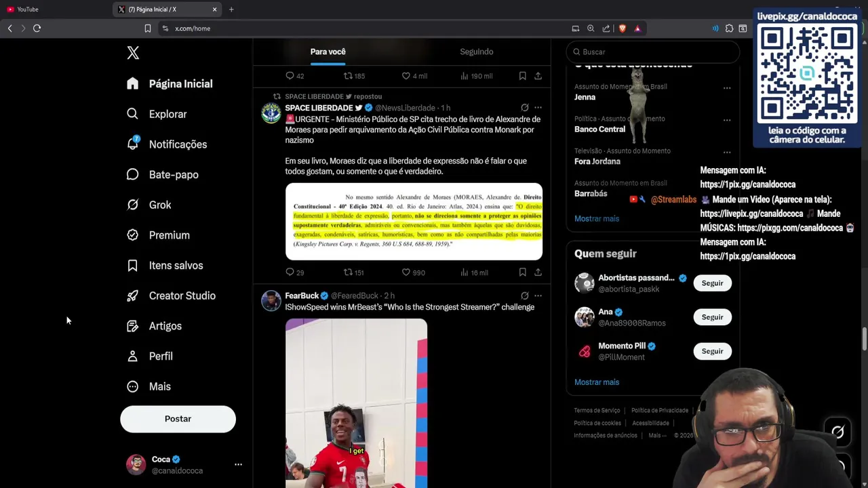Open the Explorar page
The height and width of the screenshot is (488, 868).
click(x=157, y=114)
